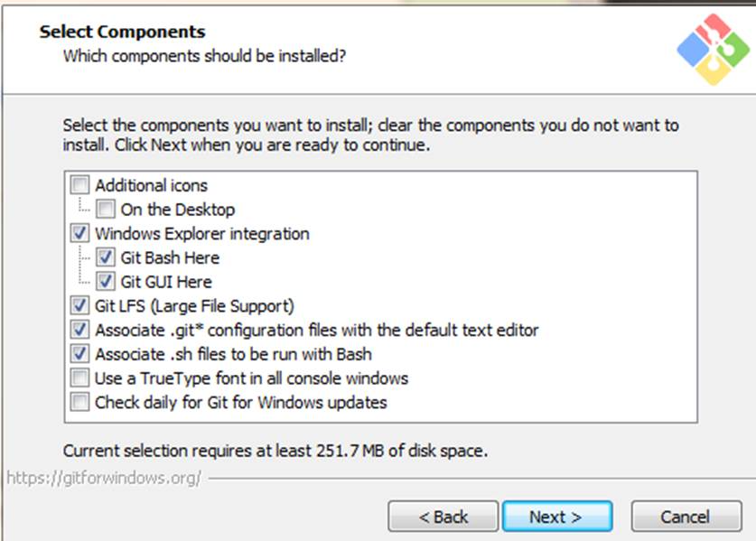Uncheck Windows Explorer integration
Image resolution: width=756 pixels, height=541 pixels.
coord(79,233)
